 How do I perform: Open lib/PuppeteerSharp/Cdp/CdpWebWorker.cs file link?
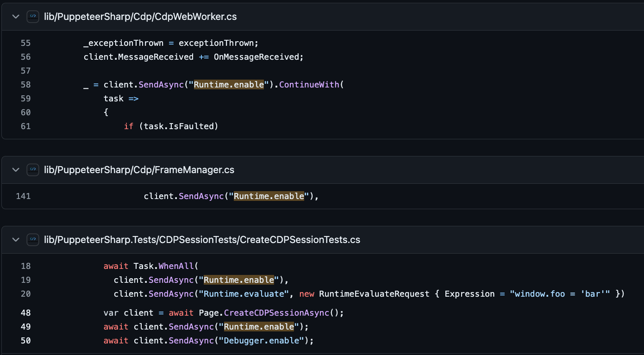coord(140,17)
